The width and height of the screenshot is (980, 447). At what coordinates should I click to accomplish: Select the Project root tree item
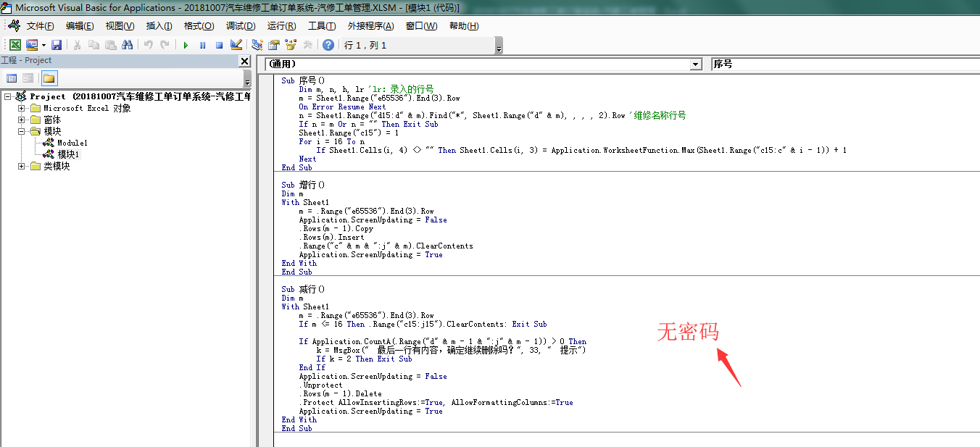tap(140, 96)
